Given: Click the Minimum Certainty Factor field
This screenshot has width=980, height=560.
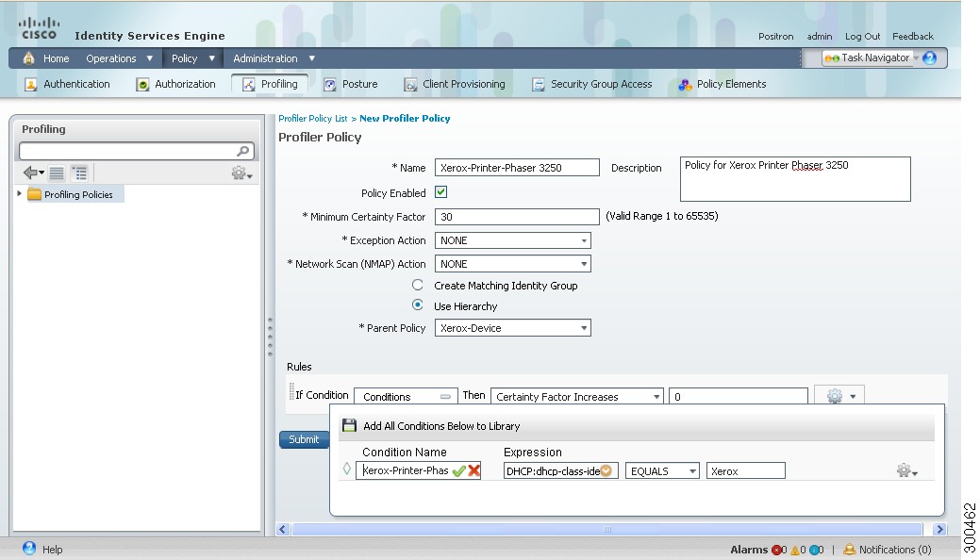Looking at the screenshot, I should [x=517, y=217].
